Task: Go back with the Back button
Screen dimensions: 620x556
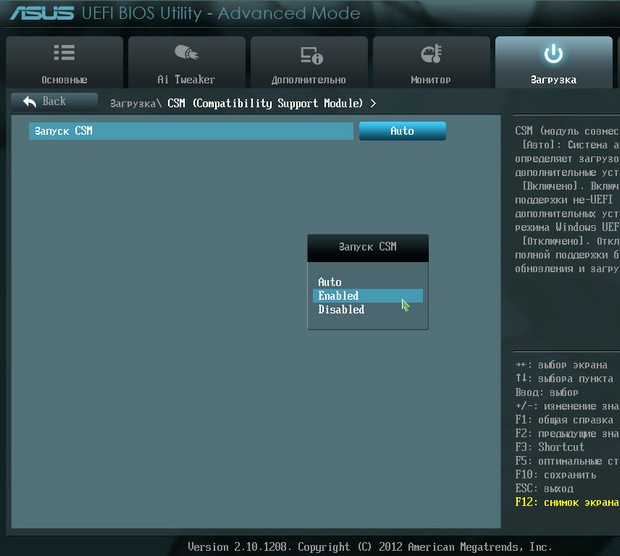Action: 54,102
